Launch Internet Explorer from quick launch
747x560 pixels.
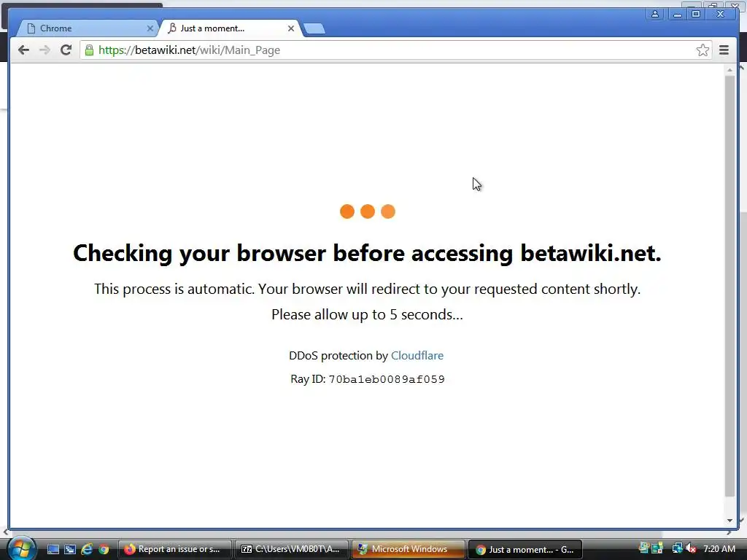coord(87,550)
